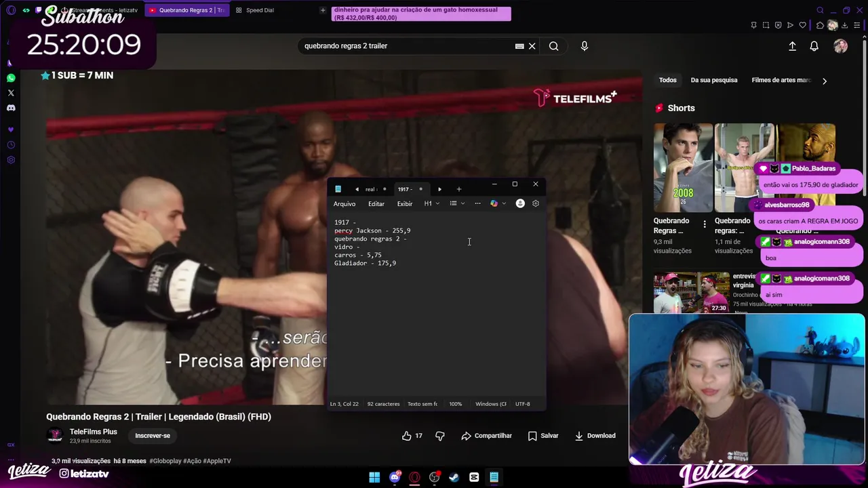Open Exibir menu in Notepad
868x488 pixels.
click(x=405, y=203)
